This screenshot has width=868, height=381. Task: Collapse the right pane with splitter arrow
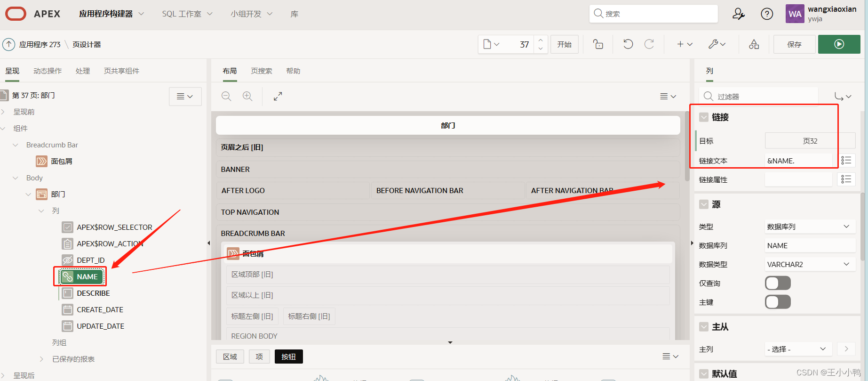tap(692, 243)
